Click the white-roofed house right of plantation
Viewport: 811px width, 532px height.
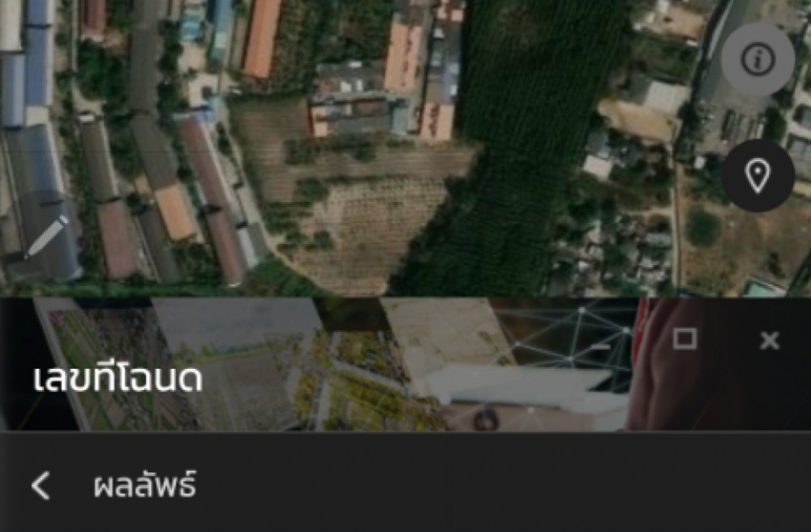tap(598, 165)
